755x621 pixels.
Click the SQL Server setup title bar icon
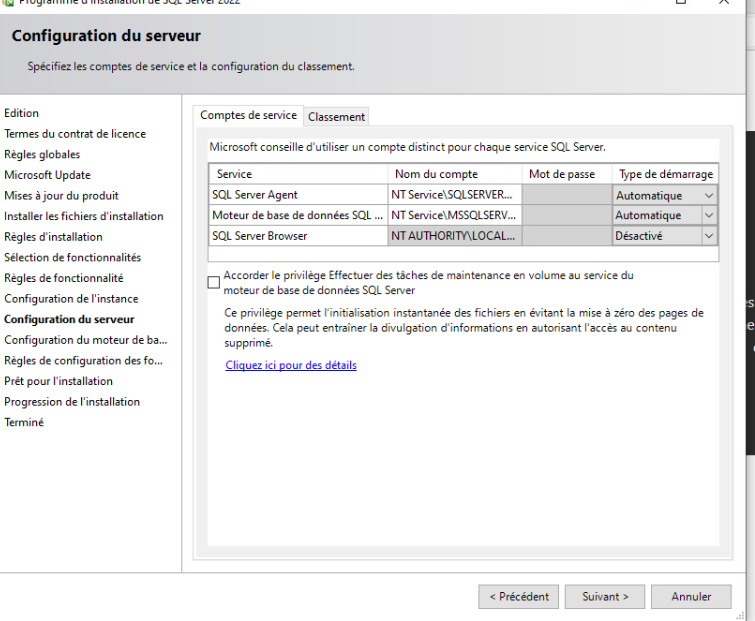(7, 2)
